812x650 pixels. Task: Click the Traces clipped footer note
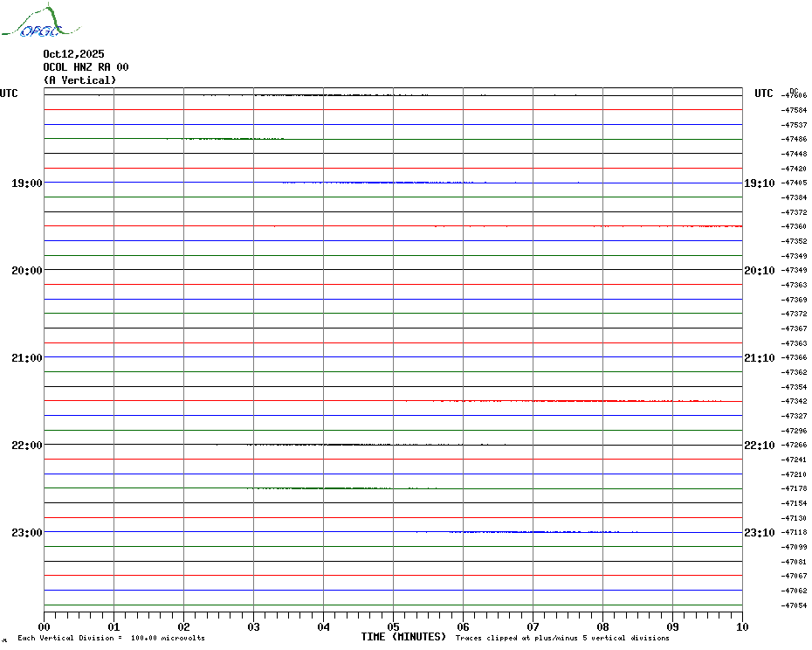[x=562, y=639]
